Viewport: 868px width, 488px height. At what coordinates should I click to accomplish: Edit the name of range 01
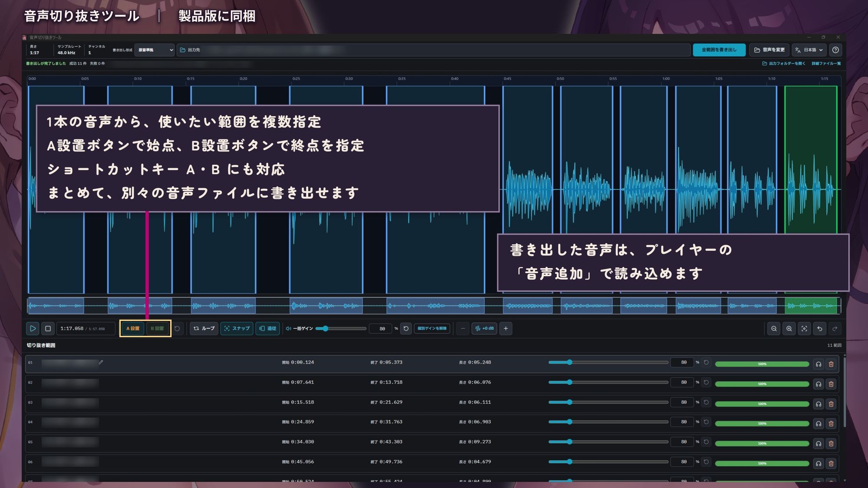pyautogui.click(x=101, y=362)
